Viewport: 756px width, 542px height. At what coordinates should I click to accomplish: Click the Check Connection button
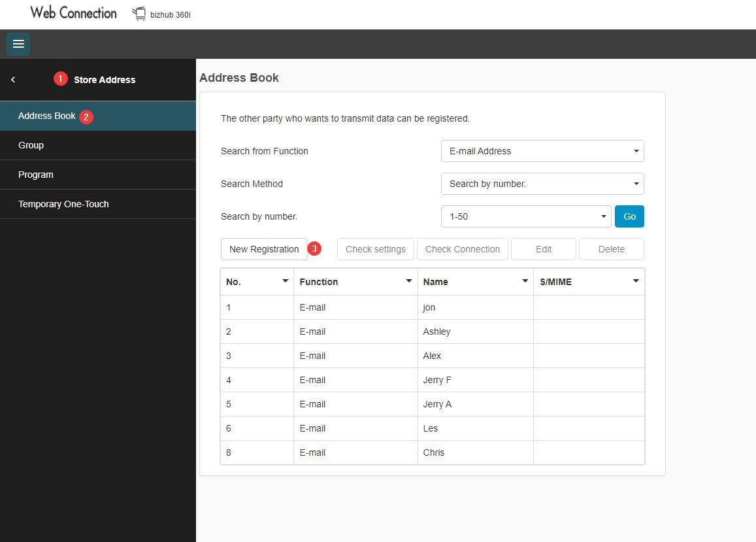coord(462,249)
